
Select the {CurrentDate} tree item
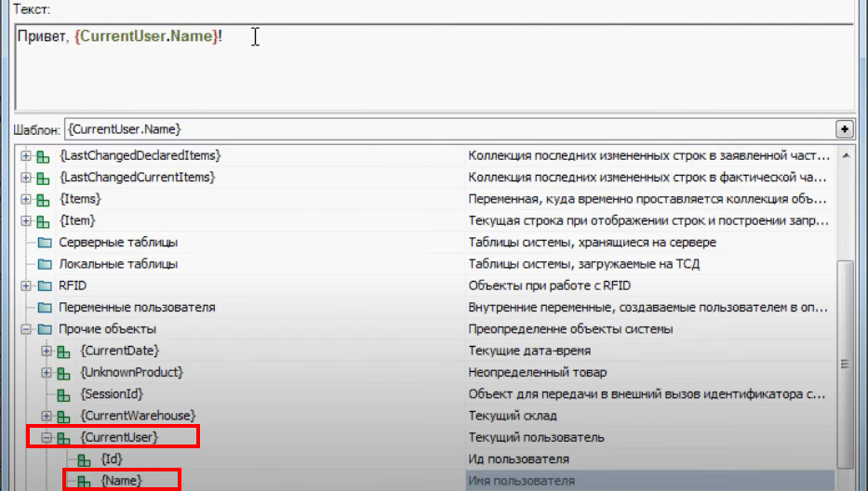click(120, 351)
